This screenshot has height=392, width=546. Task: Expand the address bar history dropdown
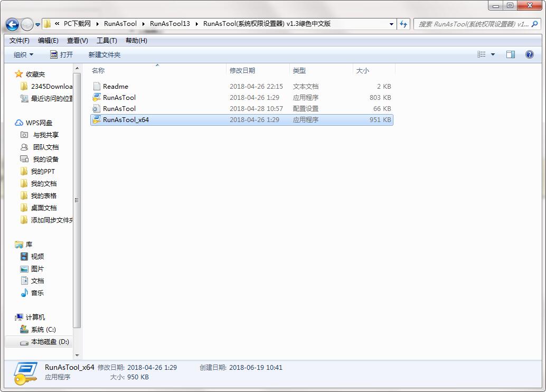coord(391,24)
